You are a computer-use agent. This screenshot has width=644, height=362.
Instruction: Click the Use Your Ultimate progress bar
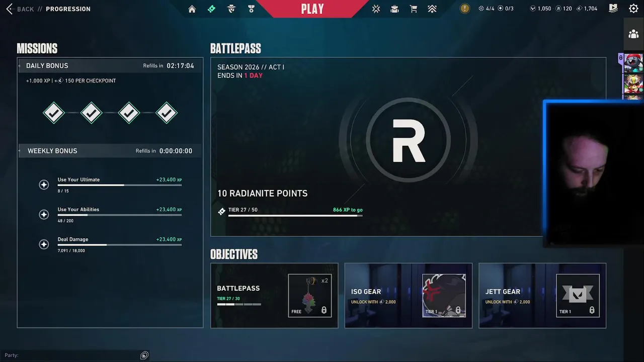point(120,186)
